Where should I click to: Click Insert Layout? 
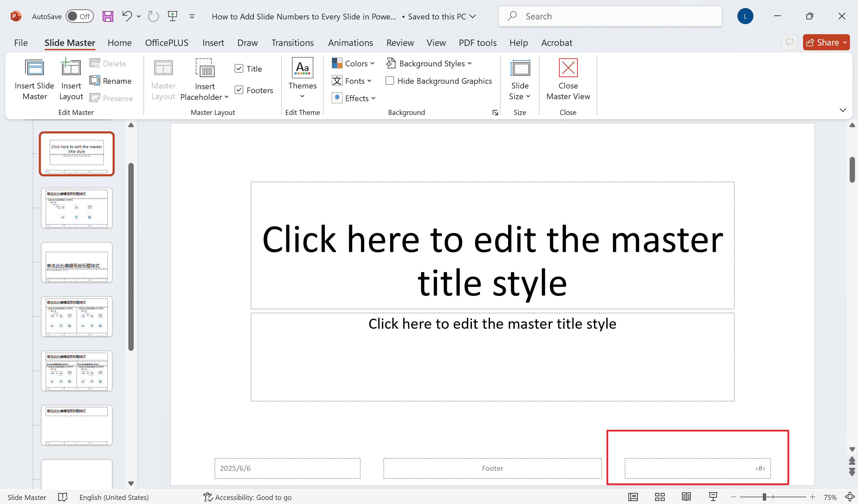[x=71, y=79]
